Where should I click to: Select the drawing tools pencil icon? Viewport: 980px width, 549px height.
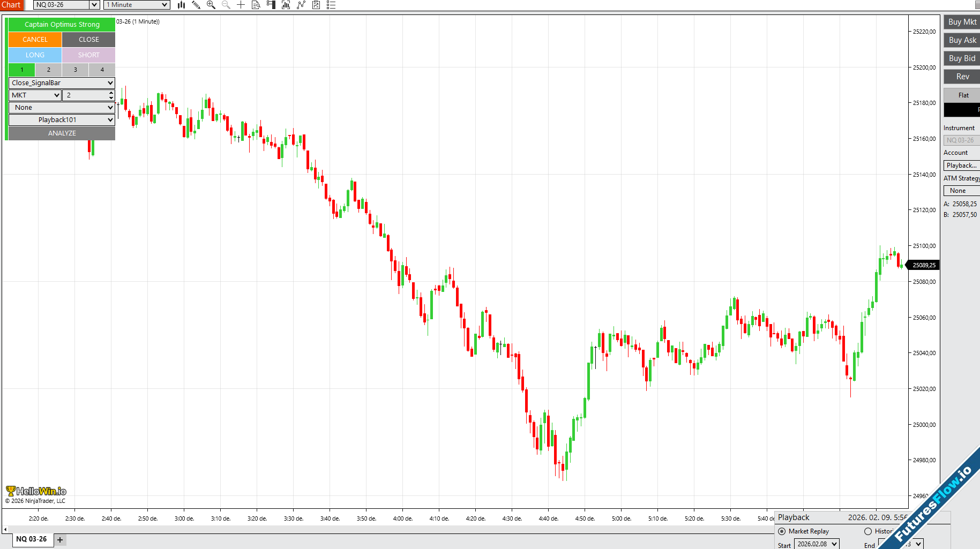[196, 5]
